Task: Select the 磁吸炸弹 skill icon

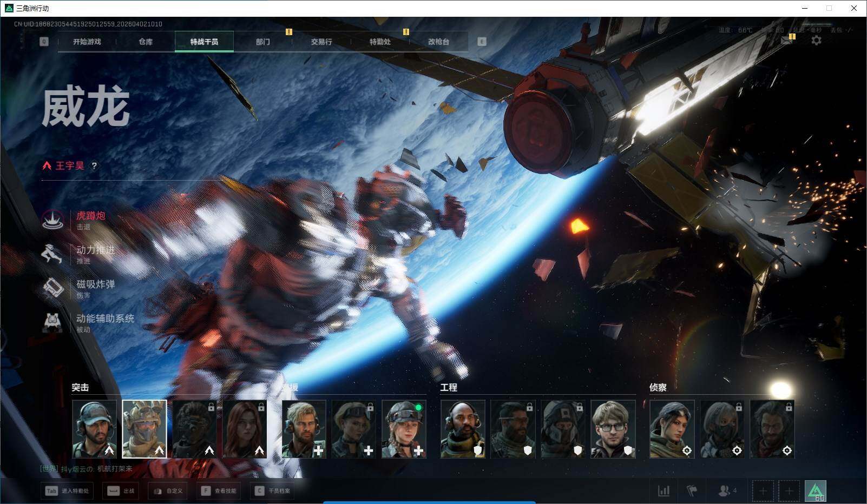Action: pos(52,288)
